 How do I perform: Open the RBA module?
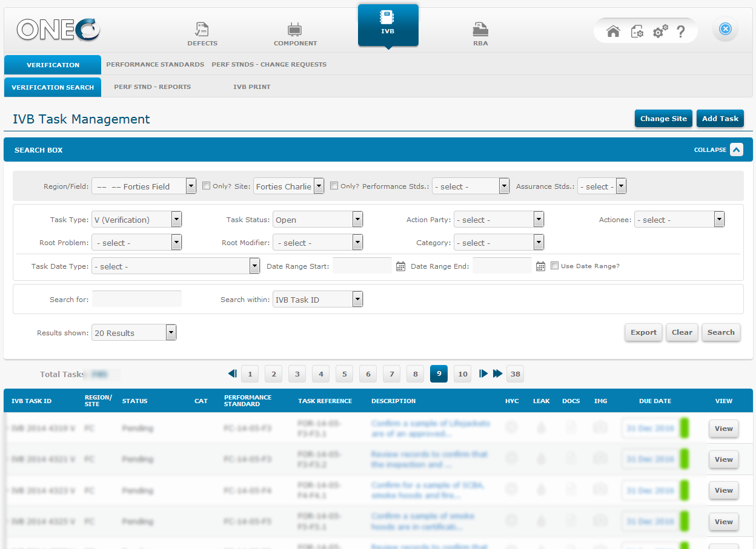tap(480, 33)
